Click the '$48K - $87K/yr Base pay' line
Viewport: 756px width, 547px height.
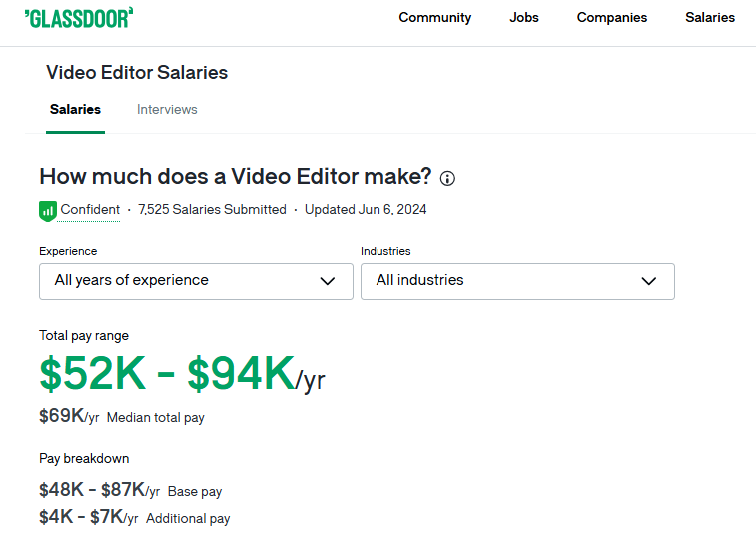click(130, 490)
